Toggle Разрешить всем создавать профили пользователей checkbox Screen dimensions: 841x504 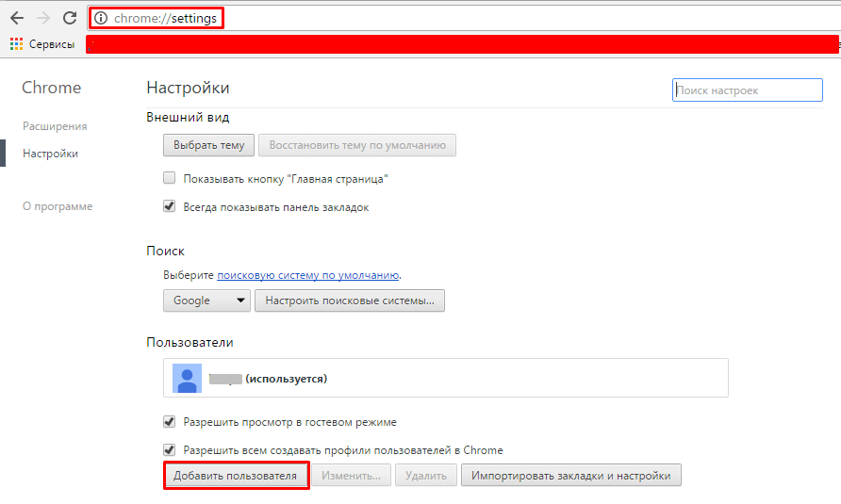pos(169,449)
